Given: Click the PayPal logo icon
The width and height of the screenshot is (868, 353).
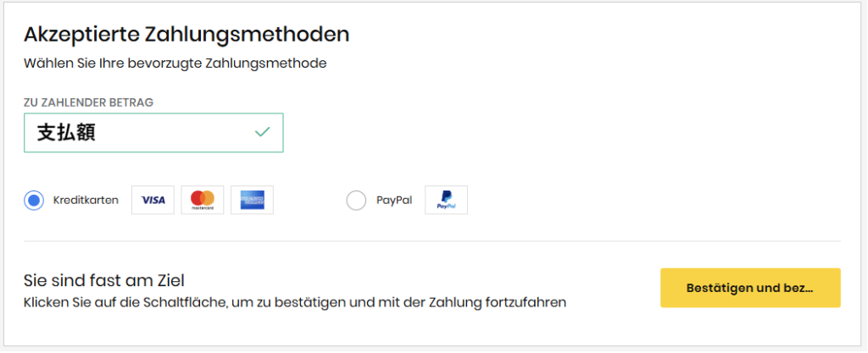Looking at the screenshot, I should [x=446, y=201].
